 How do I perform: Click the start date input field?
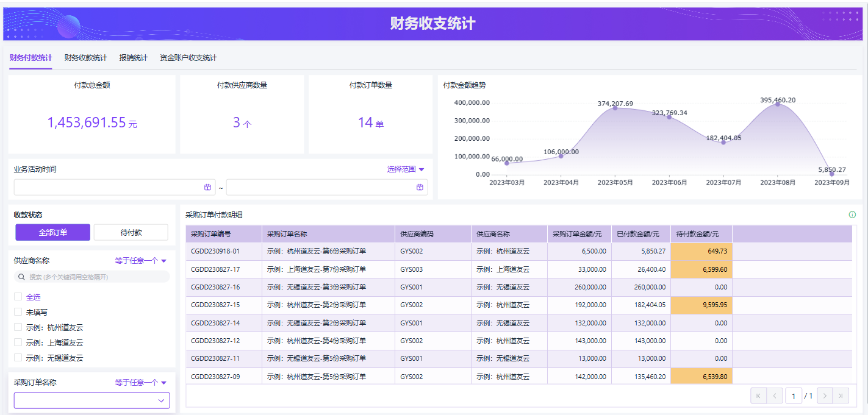(x=115, y=187)
